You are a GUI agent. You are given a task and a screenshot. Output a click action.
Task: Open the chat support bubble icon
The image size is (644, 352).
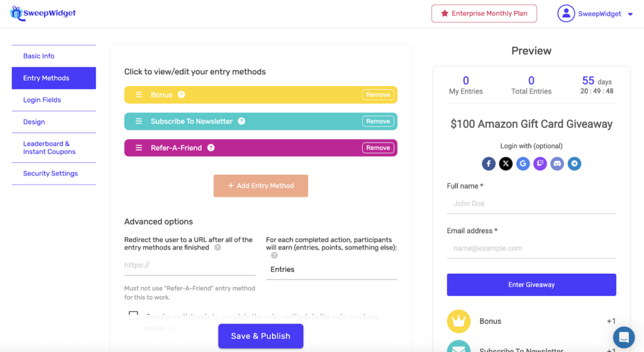tap(624, 338)
